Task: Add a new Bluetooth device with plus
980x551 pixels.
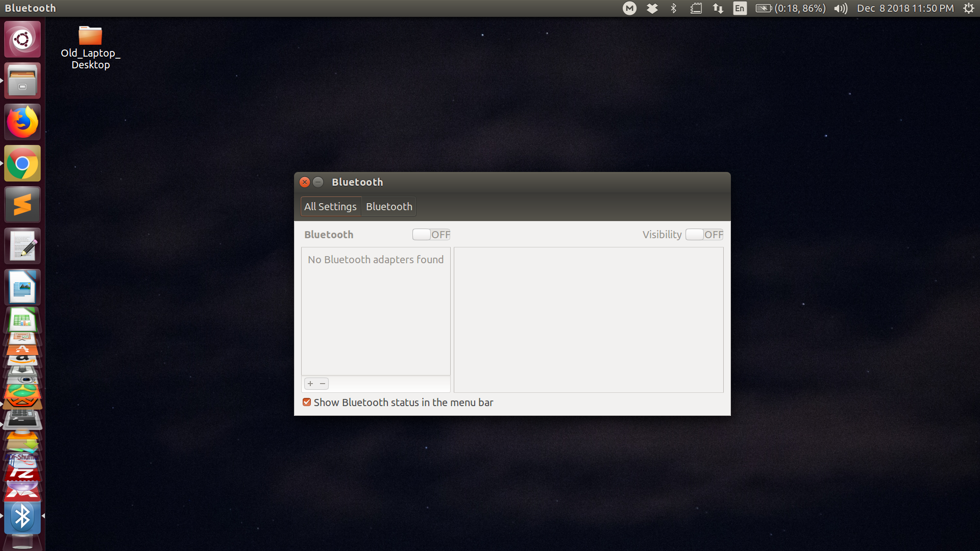Action: [x=310, y=384]
